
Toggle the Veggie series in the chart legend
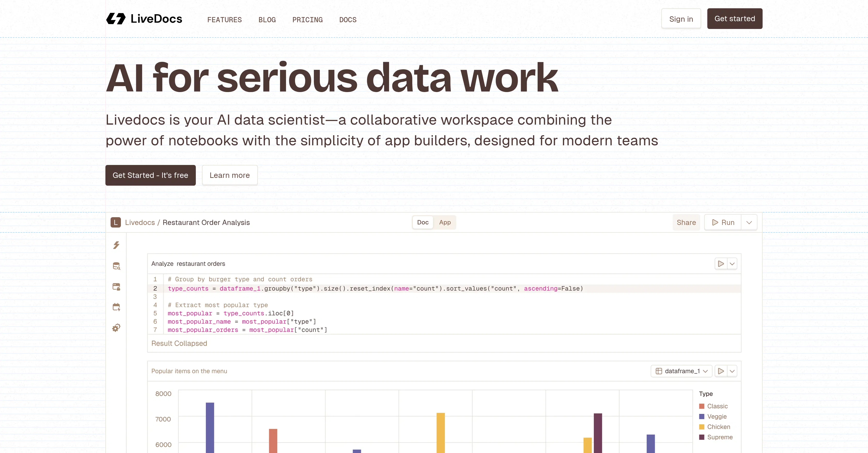[x=717, y=416]
